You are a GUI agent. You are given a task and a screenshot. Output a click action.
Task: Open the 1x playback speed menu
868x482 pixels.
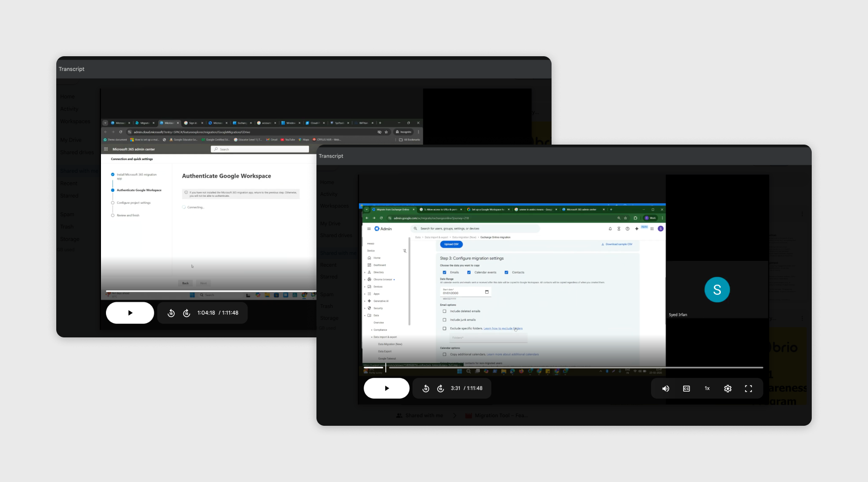click(x=707, y=389)
